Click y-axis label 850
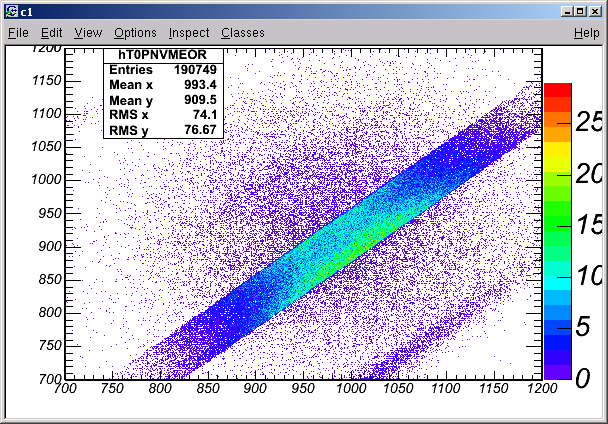 tap(50, 279)
